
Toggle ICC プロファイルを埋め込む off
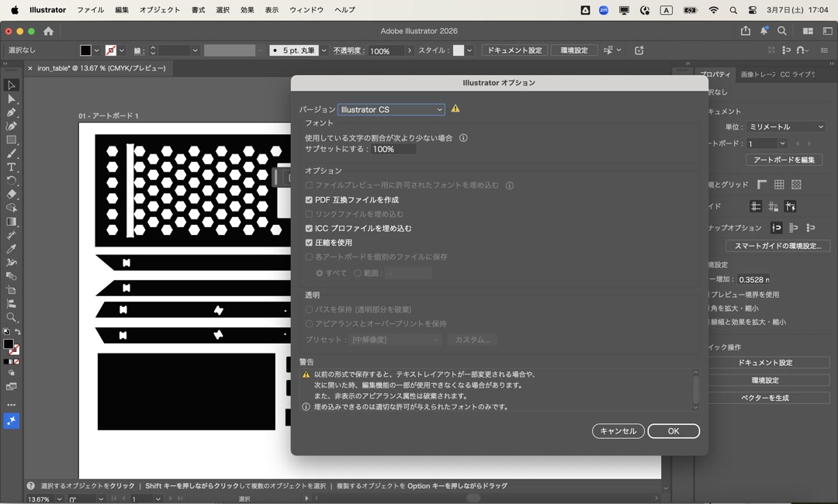click(308, 228)
